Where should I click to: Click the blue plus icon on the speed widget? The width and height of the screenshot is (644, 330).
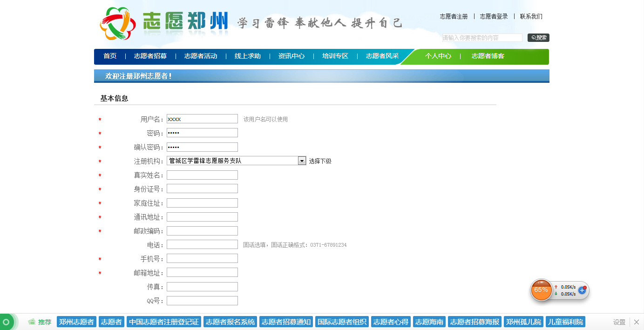pyautogui.click(x=582, y=290)
